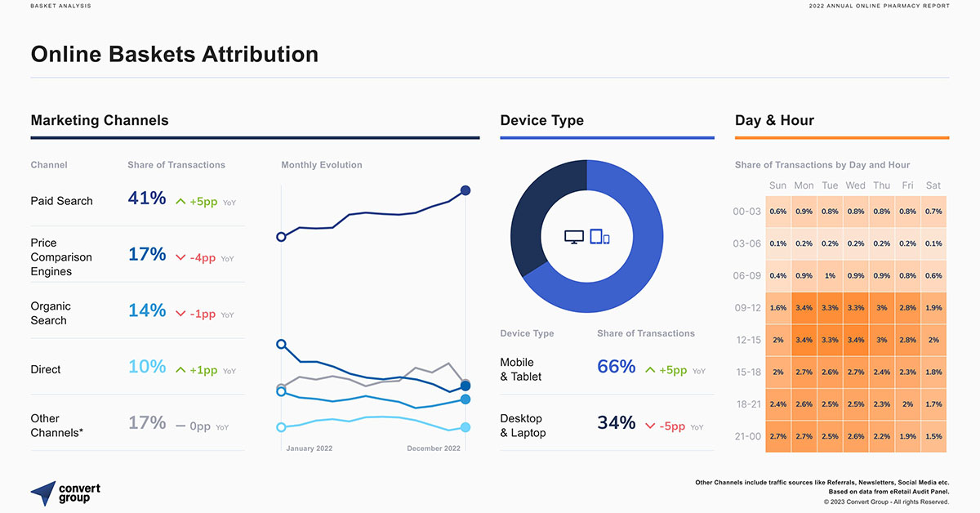This screenshot has width=980, height=513.
Task: Click green up arrow for Mobile & Tablet
Action: (x=650, y=370)
